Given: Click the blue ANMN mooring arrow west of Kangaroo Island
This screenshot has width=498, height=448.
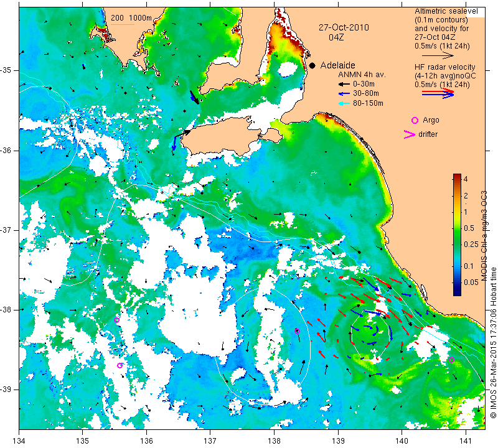Looking at the screenshot, I should (x=174, y=144).
